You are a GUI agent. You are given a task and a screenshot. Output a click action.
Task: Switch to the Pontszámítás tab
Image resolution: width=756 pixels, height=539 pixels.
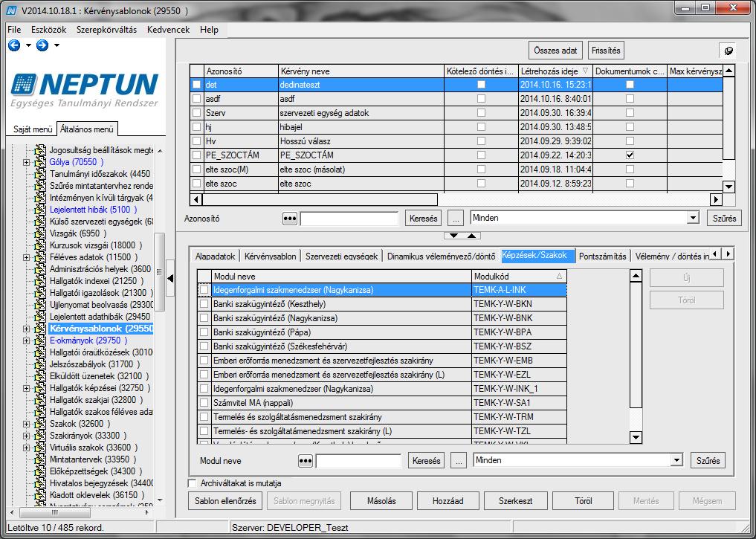603,256
